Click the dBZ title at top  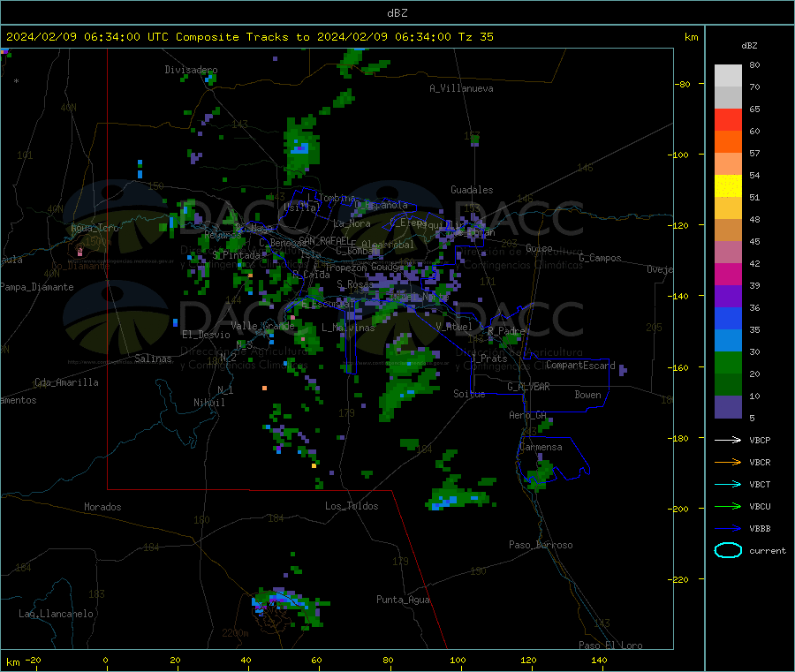pyautogui.click(x=397, y=13)
